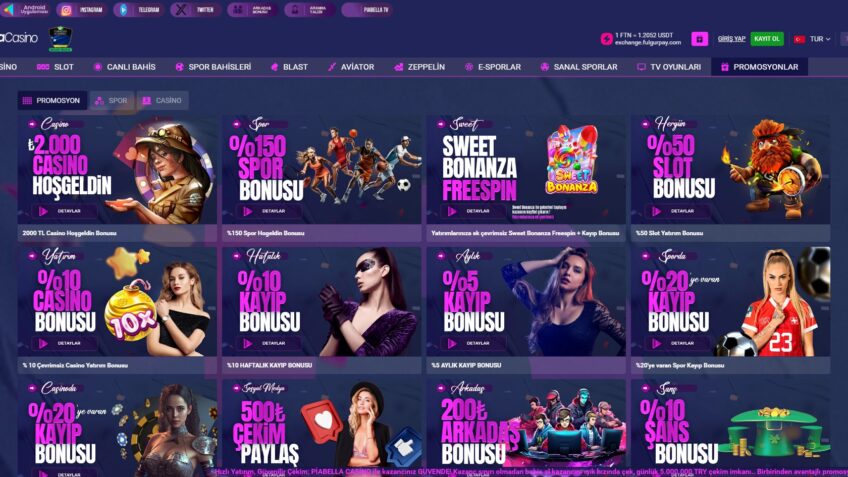Open the Aviator menu item
The width and height of the screenshot is (848, 477).
(350, 67)
